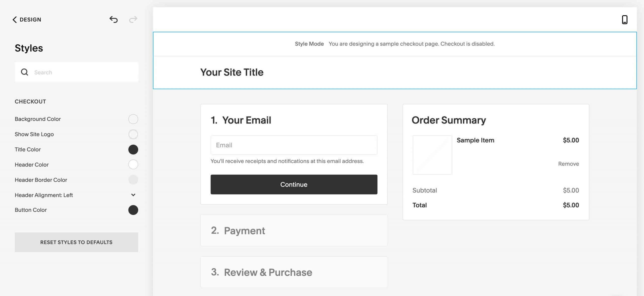
Task: Click the Sample Item name text
Action: pyautogui.click(x=475, y=140)
